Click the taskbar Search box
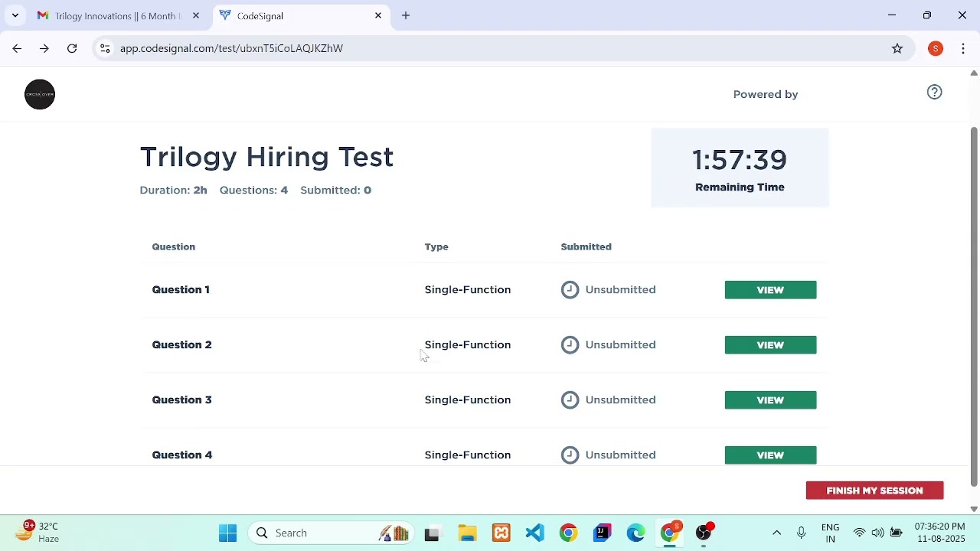Image resolution: width=980 pixels, height=551 pixels. [x=332, y=533]
